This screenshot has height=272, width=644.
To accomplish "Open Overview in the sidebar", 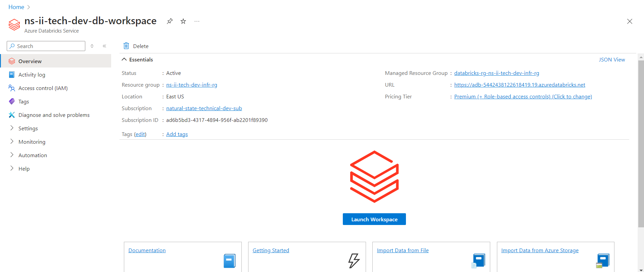I will click(x=56, y=61).
